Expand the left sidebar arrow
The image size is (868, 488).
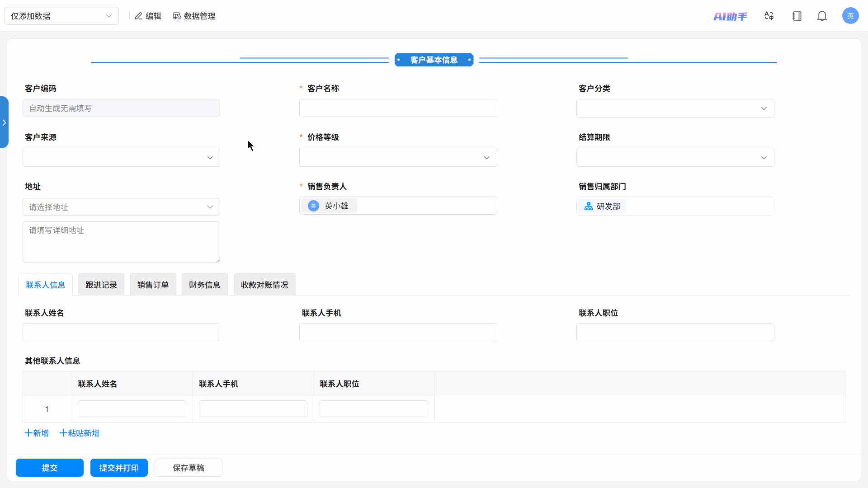click(4, 122)
